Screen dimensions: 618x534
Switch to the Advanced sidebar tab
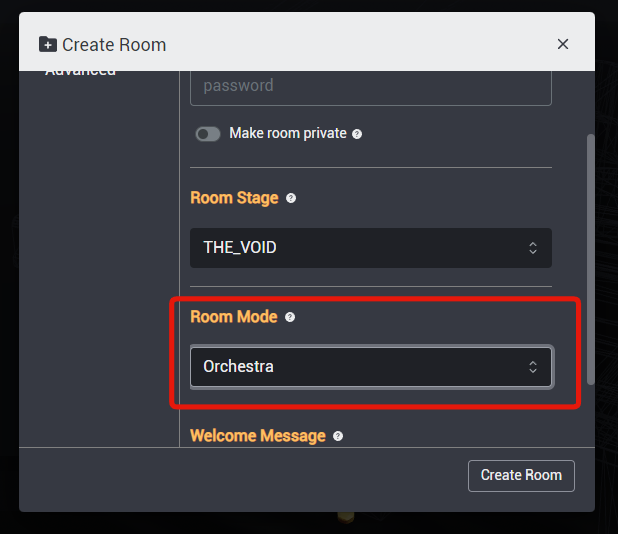pyautogui.click(x=80, y=73)
